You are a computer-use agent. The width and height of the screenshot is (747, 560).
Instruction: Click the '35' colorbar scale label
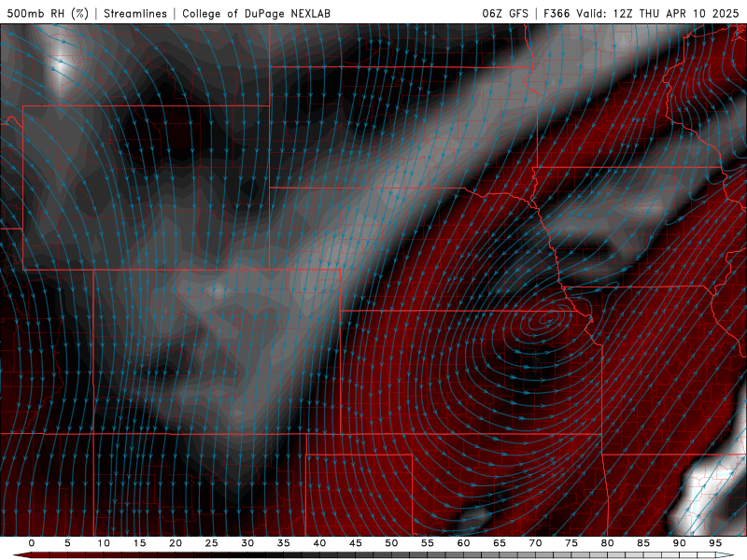tap(284, 543)
